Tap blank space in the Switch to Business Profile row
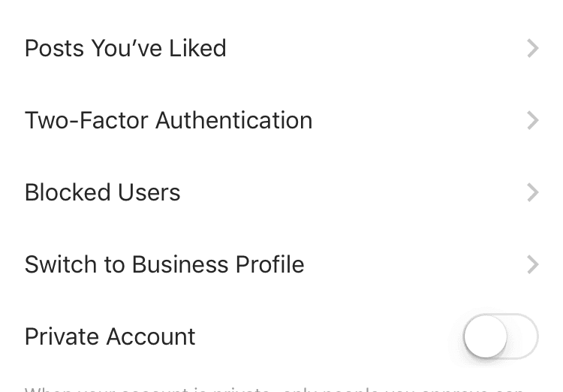The image size is (563, 392). coord(413,265)
